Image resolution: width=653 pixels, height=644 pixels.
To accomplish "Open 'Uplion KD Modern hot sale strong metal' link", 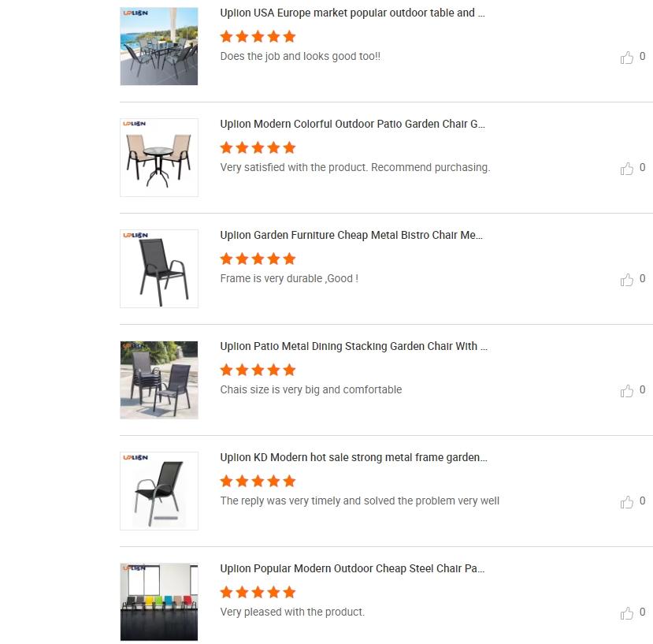I will pos(354,458).
